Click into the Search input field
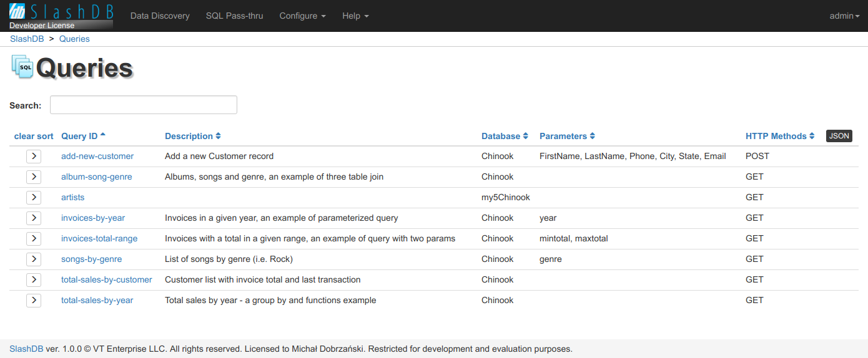Screen dimensions: 868x358 (144, 105)
